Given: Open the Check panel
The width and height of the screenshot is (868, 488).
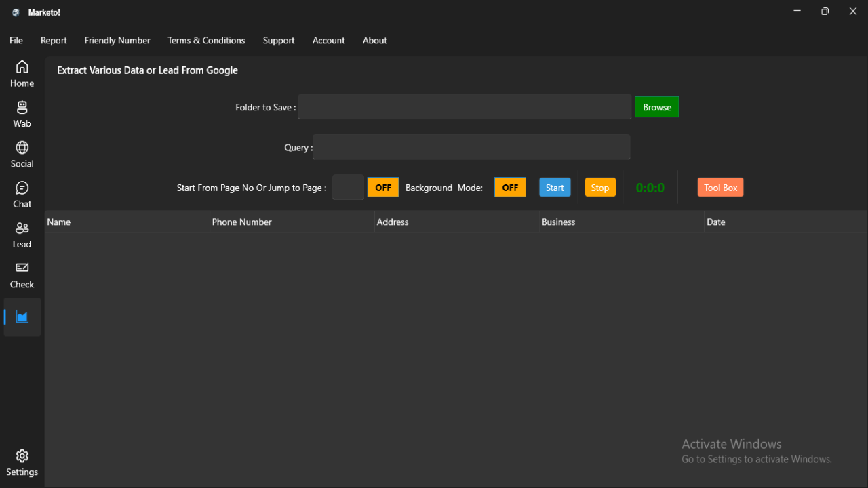Looking at the screenshot, I should (x=22, y=274).
